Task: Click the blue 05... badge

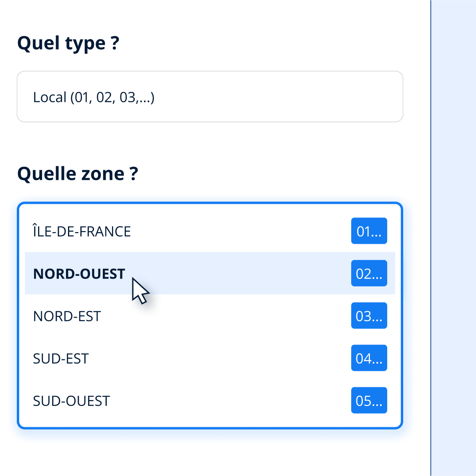Action: pos(369,400)
